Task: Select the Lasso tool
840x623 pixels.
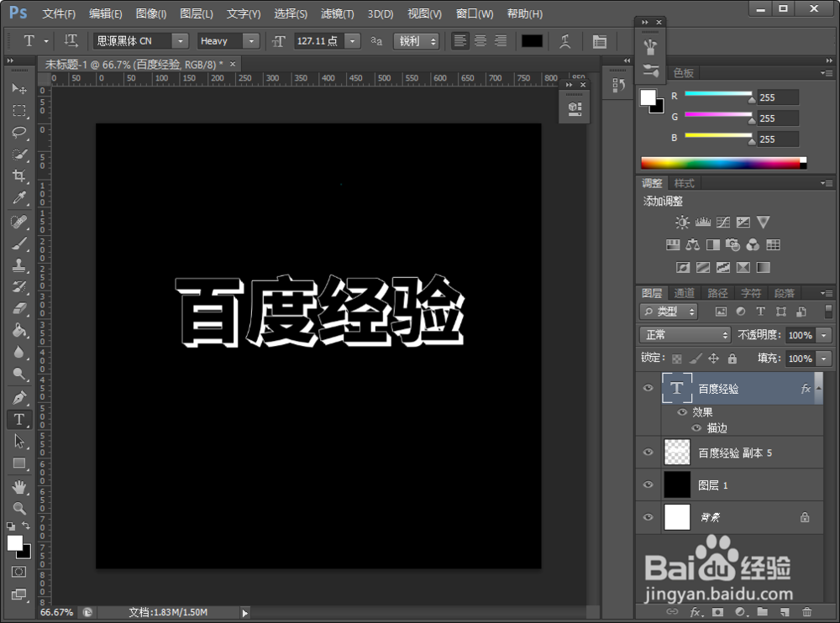Action: click(x=19, y=132)
